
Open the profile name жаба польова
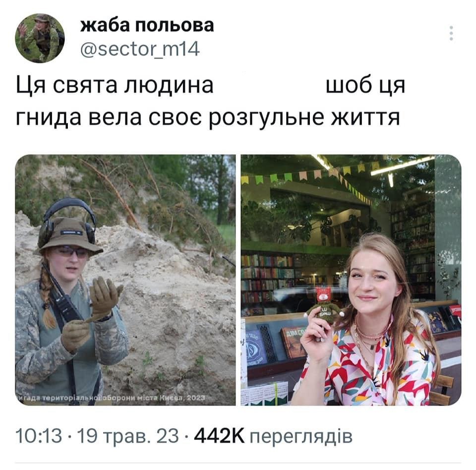(147, 25)
